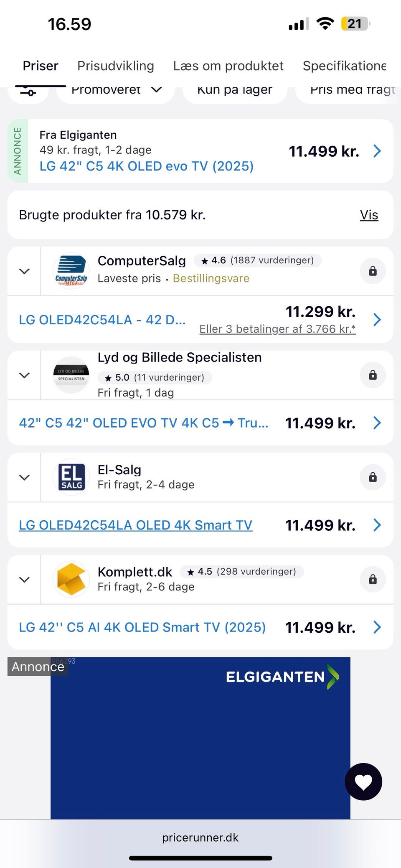Tap the lock icon for Komplett.dk
The height and width of the screenshot is (868, 401).
373,579
